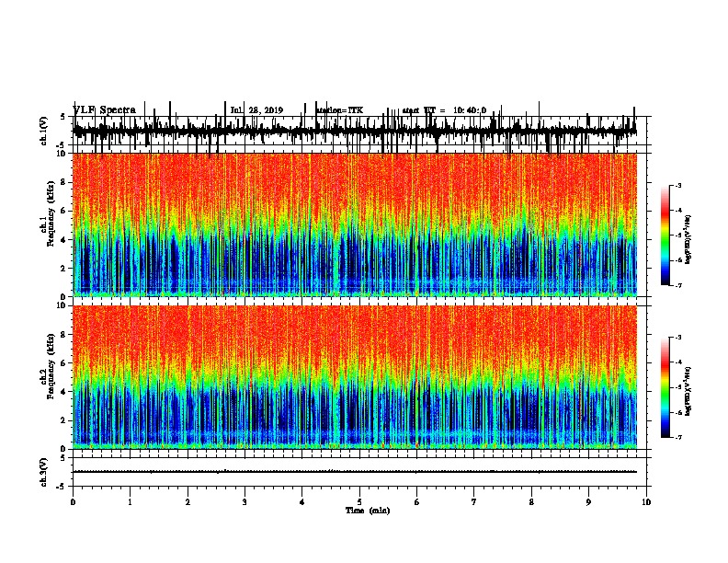
Task: Click the flat ch.3 voltage trace
Action: (x=354, y=472)
